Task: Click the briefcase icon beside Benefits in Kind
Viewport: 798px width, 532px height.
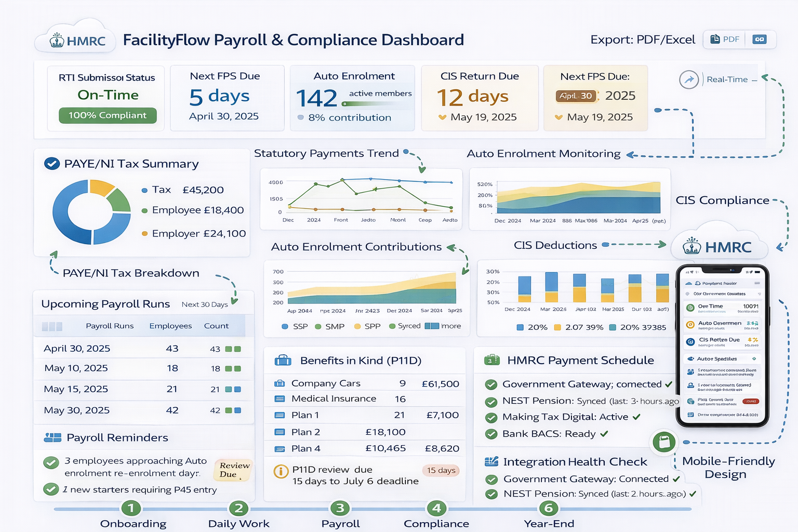Action: pos(282,360)
